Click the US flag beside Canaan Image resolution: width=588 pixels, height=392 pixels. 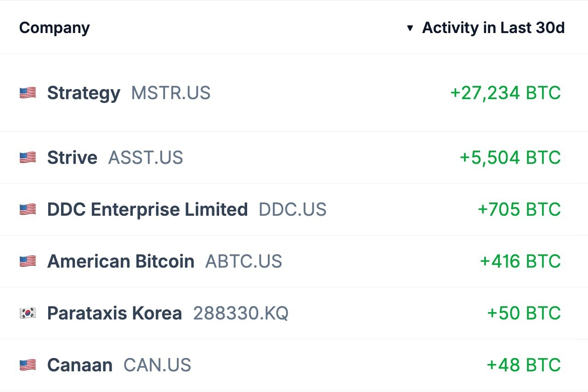click(x=28, y=365)
